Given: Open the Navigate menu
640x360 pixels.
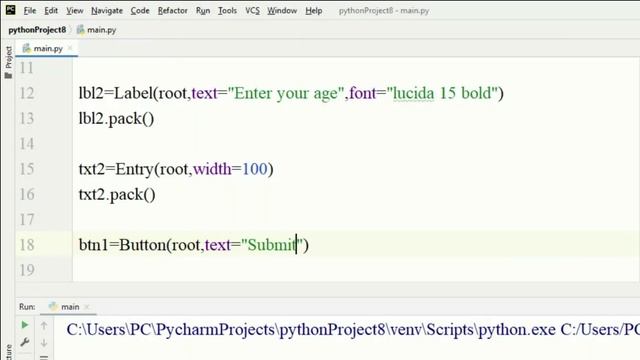Looking at the screenshot, I should (107, 11).
